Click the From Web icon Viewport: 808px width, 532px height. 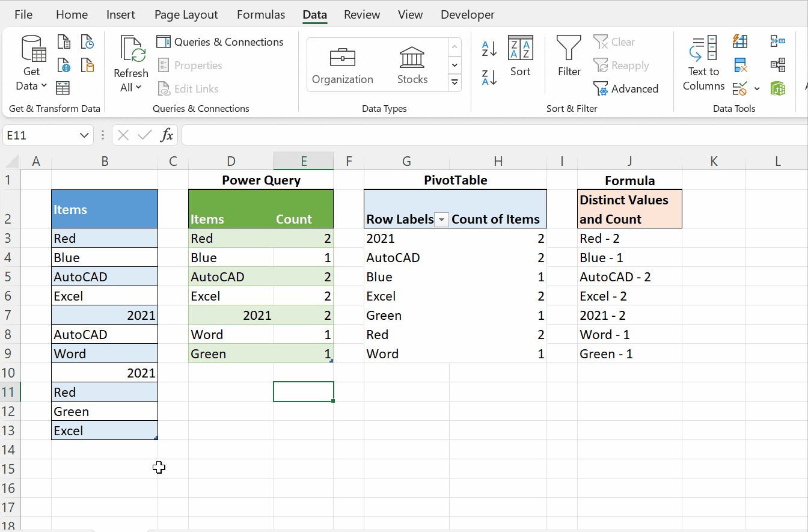(x=64, y=64)
